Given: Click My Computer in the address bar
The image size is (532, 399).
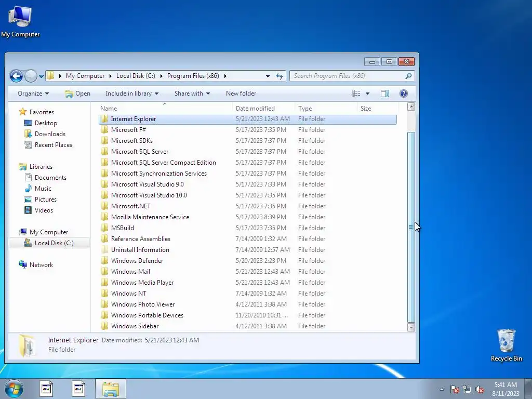Looking at the screenshot, I should [x=85, y=76].
